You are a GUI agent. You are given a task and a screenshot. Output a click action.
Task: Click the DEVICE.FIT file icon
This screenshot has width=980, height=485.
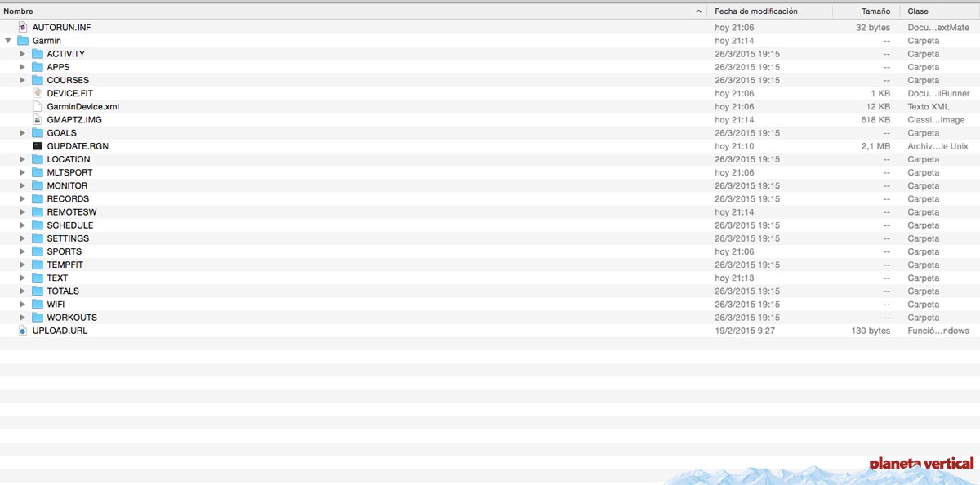tap(38, 93)
